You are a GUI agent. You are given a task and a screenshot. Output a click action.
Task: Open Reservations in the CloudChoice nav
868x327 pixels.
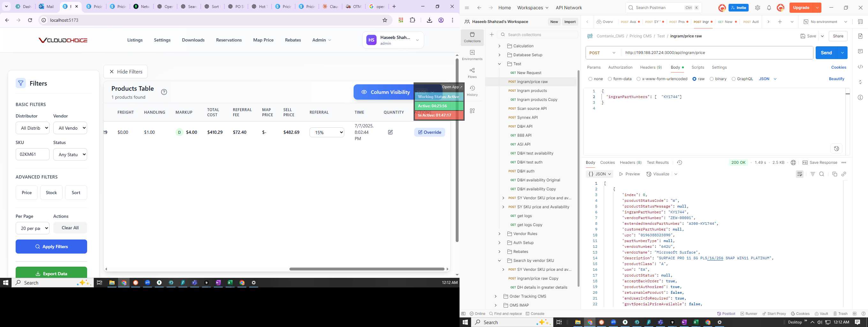click(229, 40)
